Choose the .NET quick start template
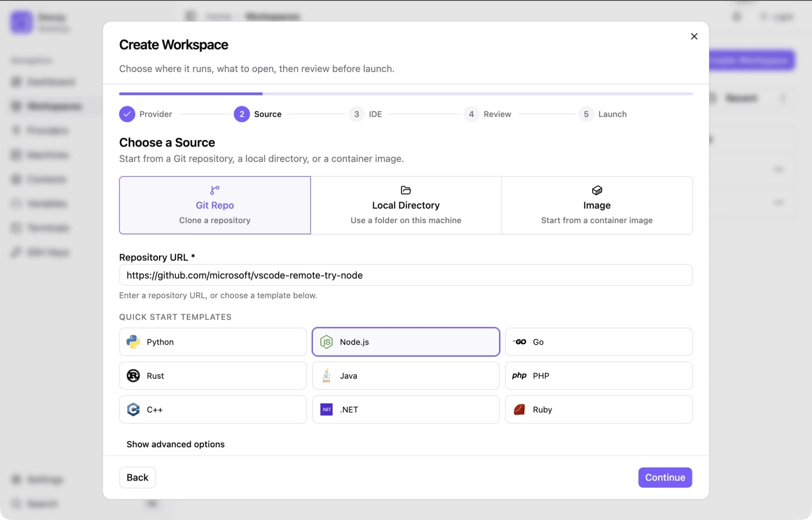The height and width of the screenshot is (520, 812). point(406,410)
